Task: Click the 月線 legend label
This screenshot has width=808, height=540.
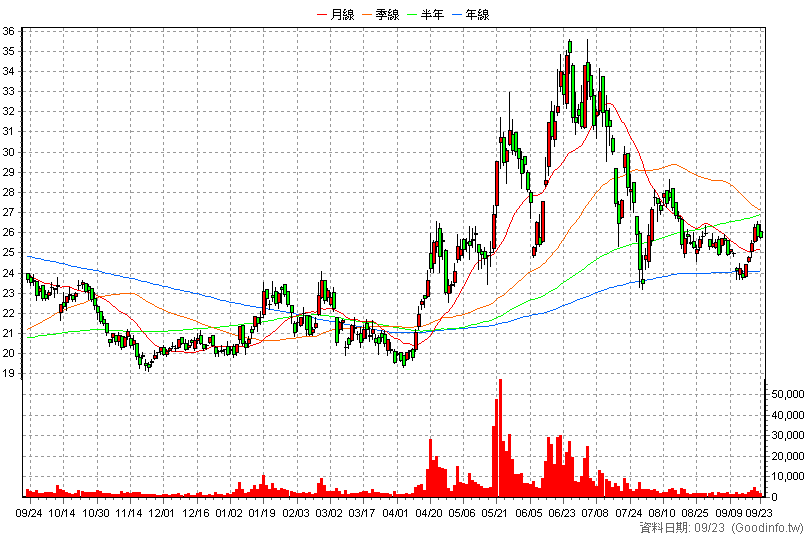Action: [342, 15]
